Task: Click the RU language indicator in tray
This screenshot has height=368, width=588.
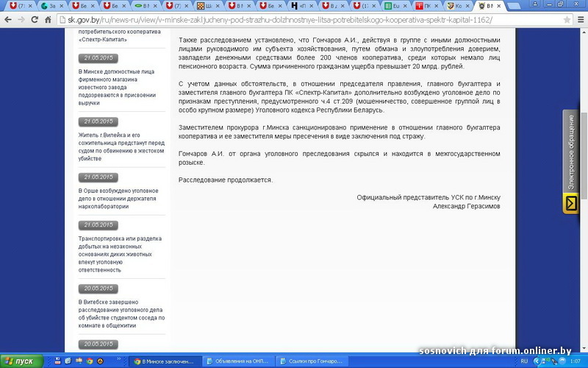Action: [x=524, y=361]
